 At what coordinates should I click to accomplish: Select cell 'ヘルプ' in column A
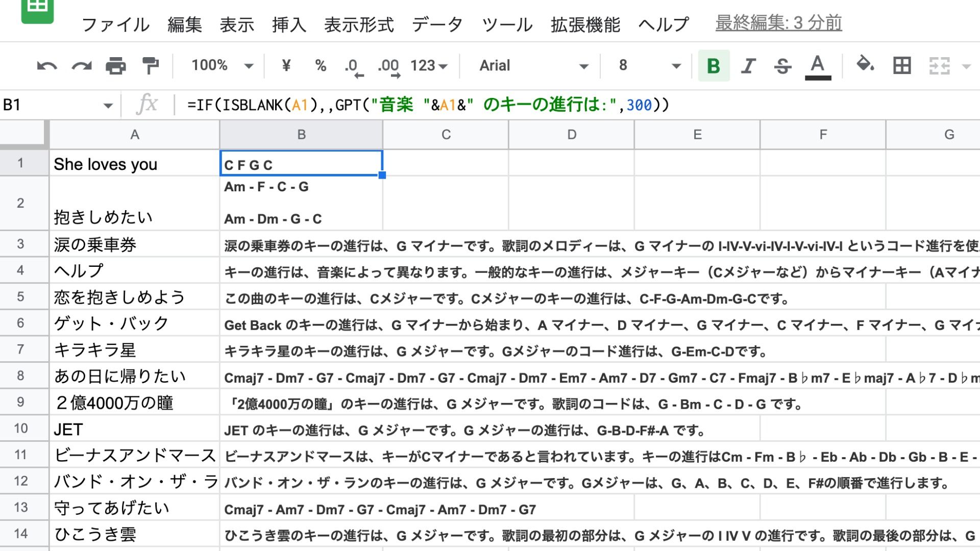pos(135,270)
